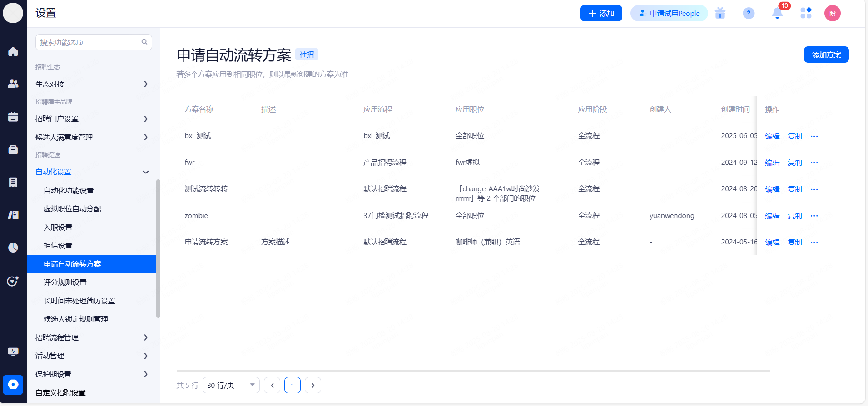Click the home icon in left sidebar
The image size is (868, 406).
coord(13,52)
